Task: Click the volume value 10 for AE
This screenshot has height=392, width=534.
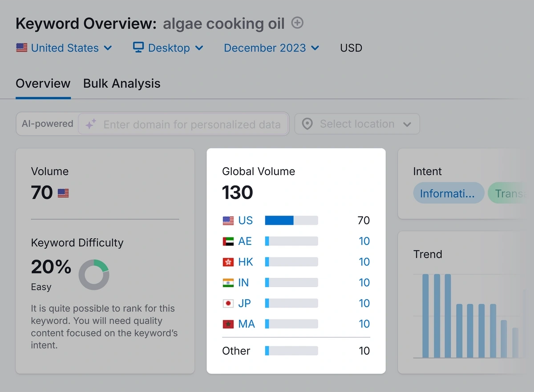Action: (x=364, y=241)
